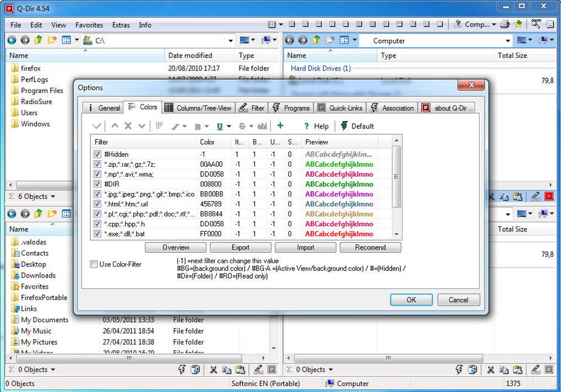Open the Favorites menu
The height and width of the screenshot is (392, 561).
tap(89, 25)
